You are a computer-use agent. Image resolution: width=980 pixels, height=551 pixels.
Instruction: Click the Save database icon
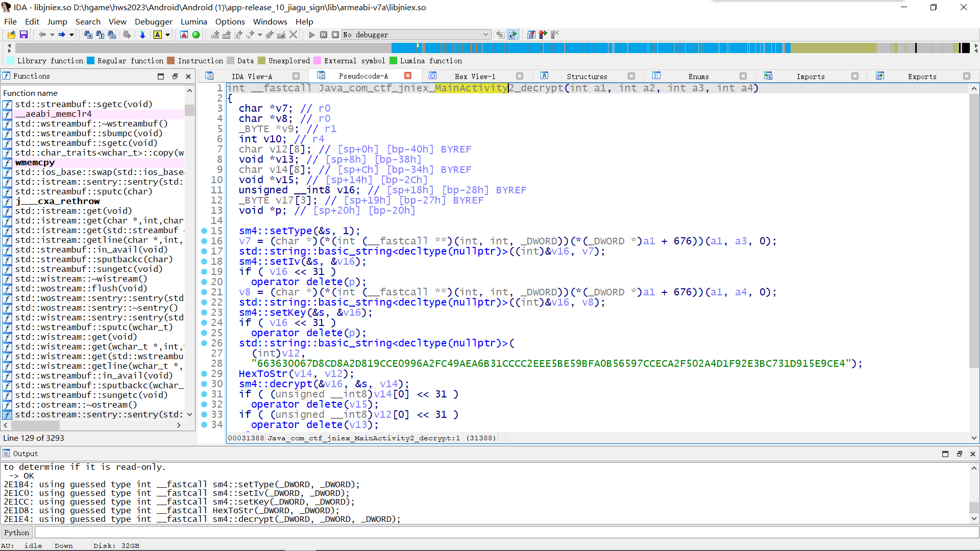click(23, 35)
